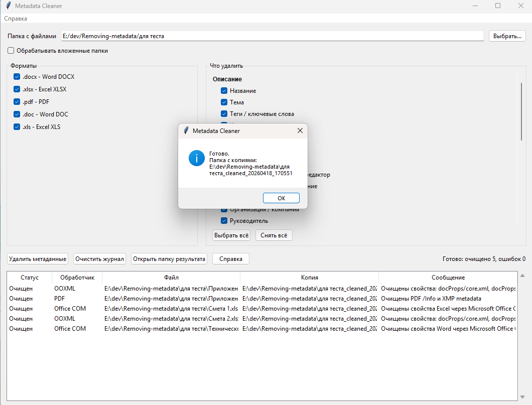Toggle the Тема checkbox
Screen dimensions: 532x405
224,102
